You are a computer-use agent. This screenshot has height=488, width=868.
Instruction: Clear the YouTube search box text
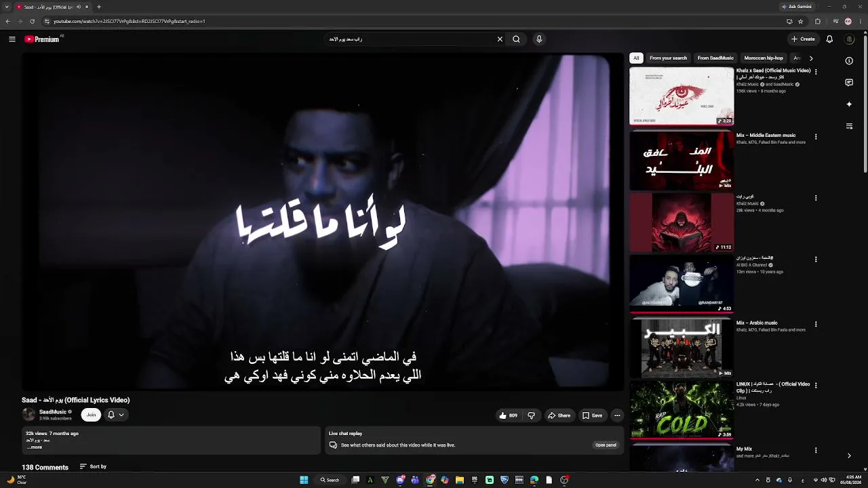(x=500, y=39)
